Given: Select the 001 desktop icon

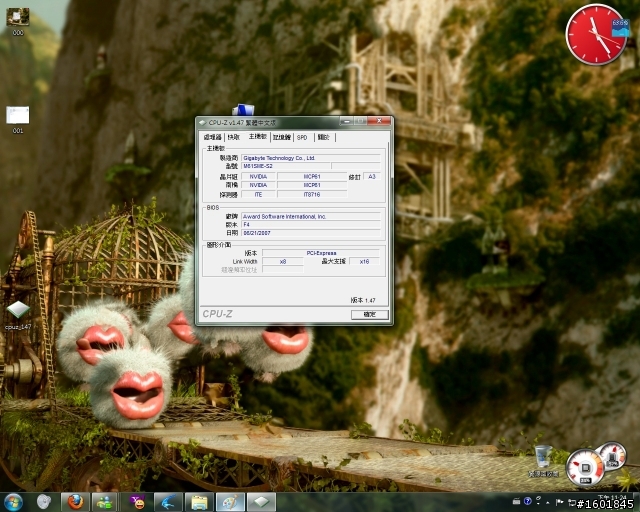Looking at the screenshot, I should [18, 120].
